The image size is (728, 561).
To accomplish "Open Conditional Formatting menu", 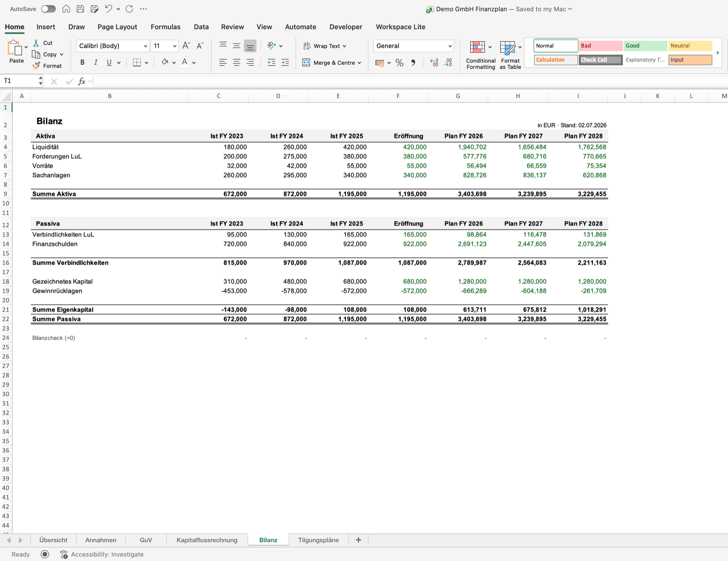I will pos(480,55).
